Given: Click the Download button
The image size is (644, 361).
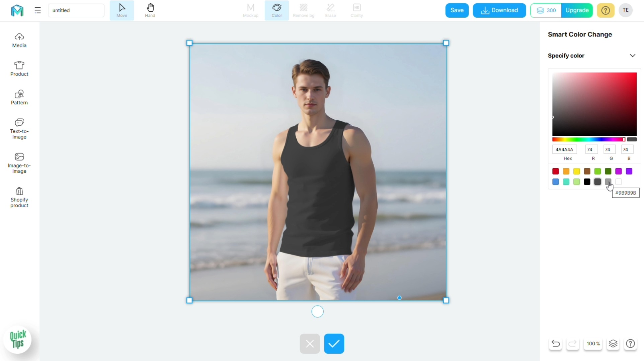Looking at the screenshot, I should tap(499, 10).
